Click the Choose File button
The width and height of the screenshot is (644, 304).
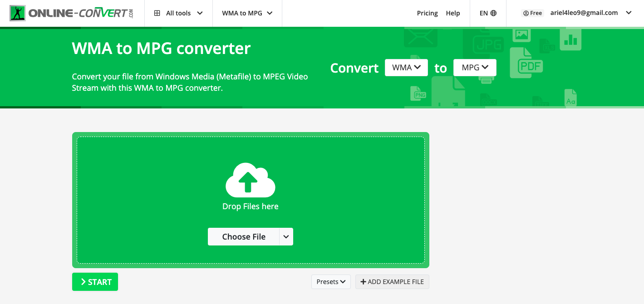(244, 236)
